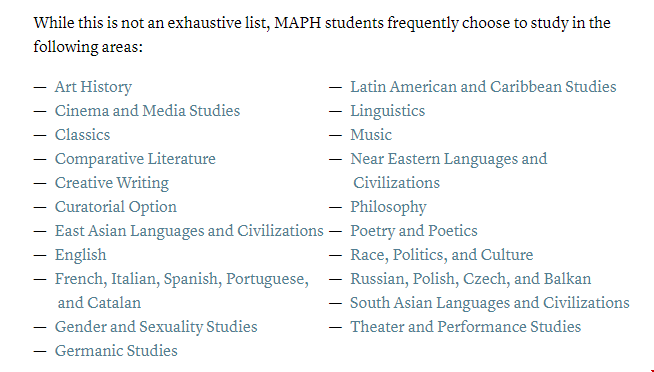Select the Music link
The image size is (654, 372).
click(x=371, y=135)
